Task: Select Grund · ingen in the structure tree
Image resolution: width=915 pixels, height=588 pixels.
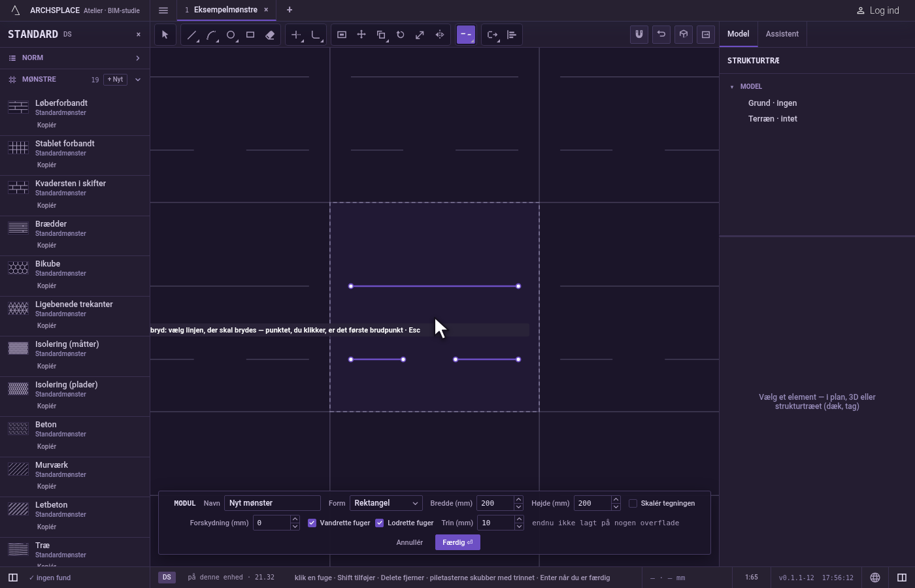Action: 773,103
